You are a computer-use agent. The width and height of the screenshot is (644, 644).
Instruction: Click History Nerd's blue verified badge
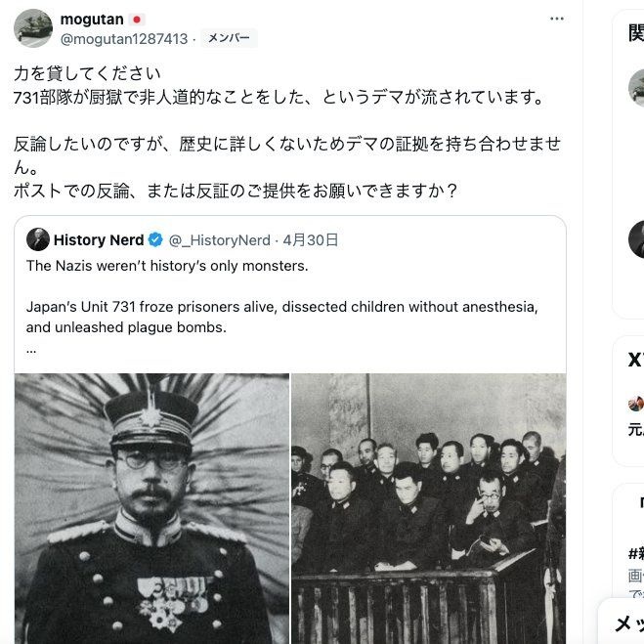(x=155, y=239)
